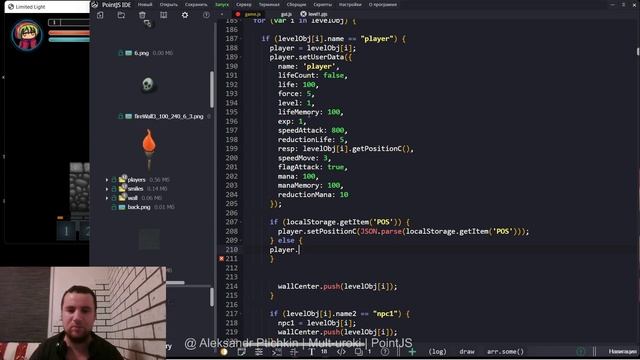Viewport: 640px width, 360px height.
Task: Open the Сохранить menu
Action: pos(196,4)
